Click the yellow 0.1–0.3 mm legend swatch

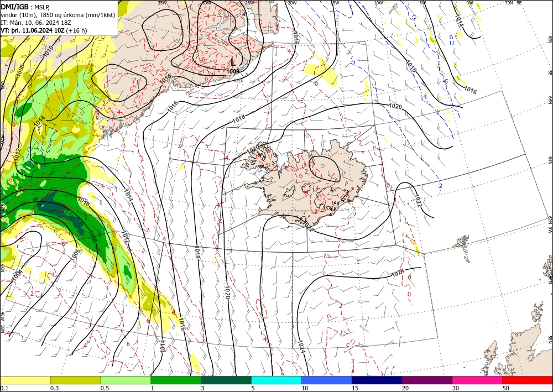point(25,380)
